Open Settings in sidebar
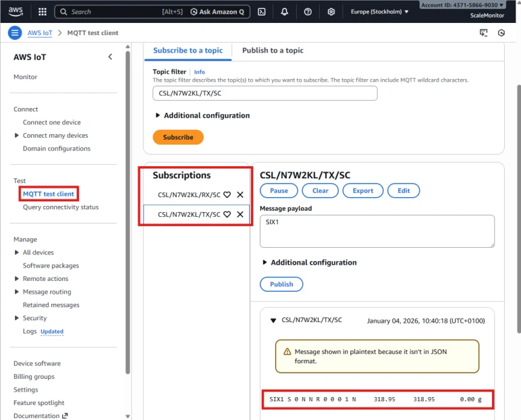Screen dimensions: 521x420 26,390
